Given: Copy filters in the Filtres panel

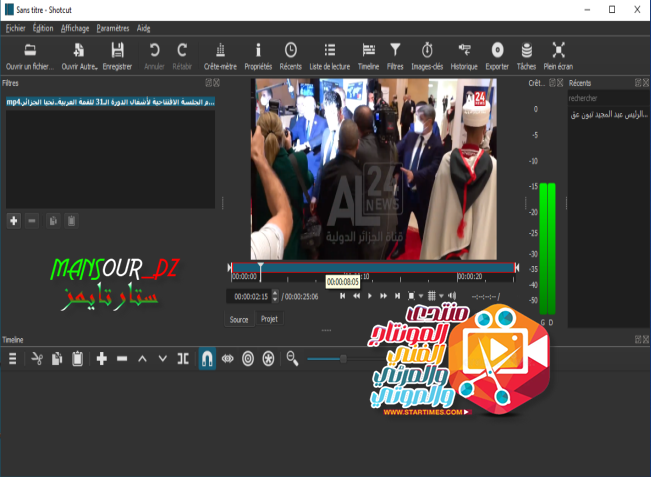Looking at the screenshot, I should click(53, 221).
